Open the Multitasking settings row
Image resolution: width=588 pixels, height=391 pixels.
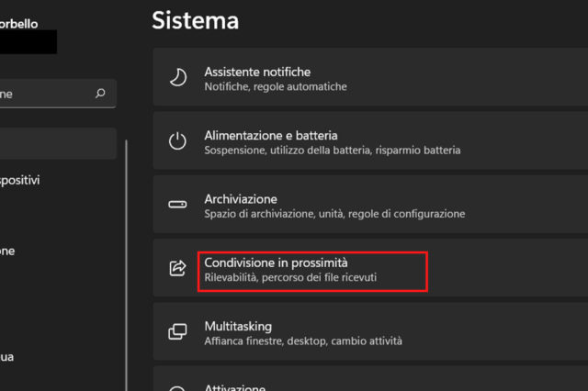367,331
